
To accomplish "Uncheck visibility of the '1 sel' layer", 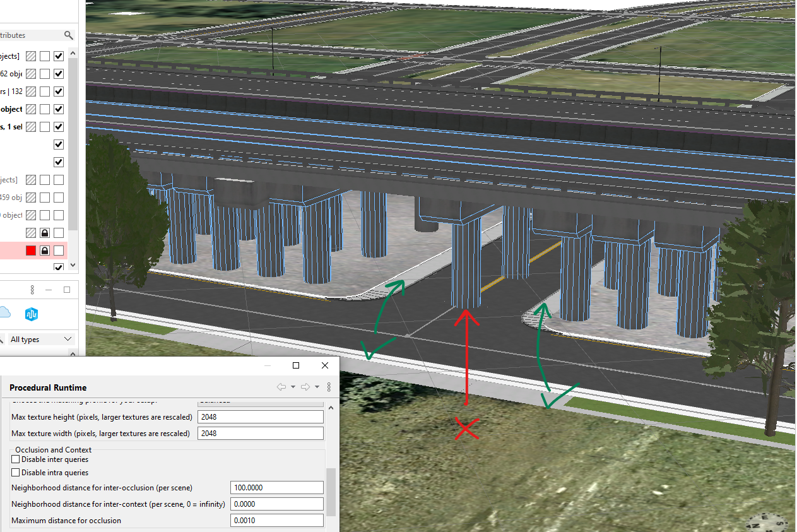I will pos(58,126).
